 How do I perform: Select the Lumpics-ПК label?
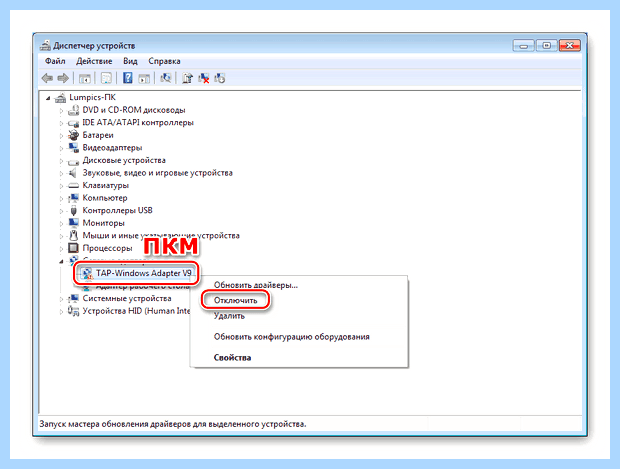[x=93, y=97]
